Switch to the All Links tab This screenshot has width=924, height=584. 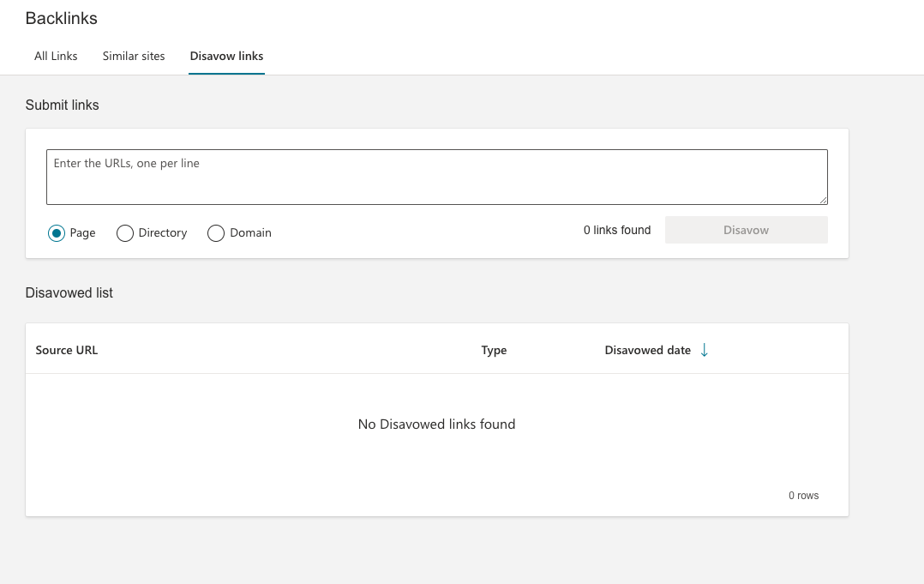(55, 56)
